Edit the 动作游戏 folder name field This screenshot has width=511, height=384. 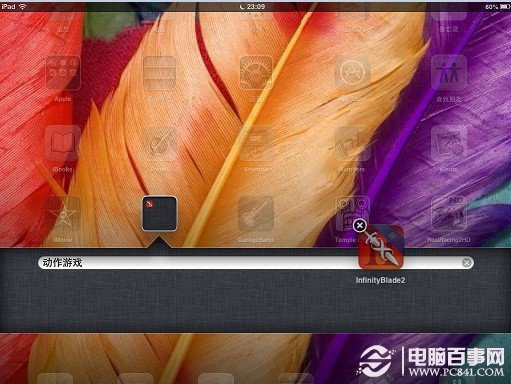(x=255, y=263)
